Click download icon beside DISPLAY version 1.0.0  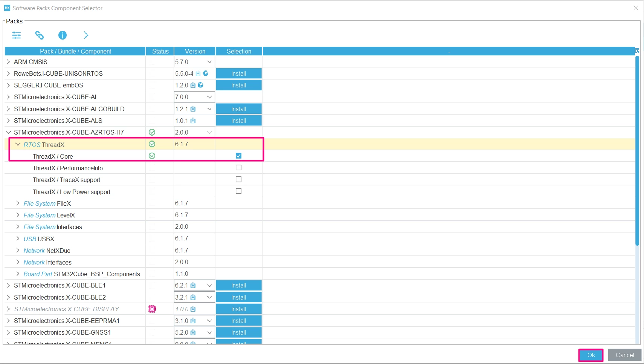click(x=193, y=309)
